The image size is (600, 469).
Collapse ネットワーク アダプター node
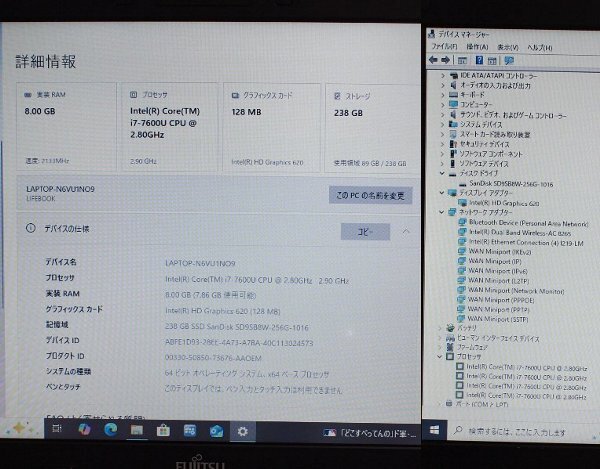[442, 212]
